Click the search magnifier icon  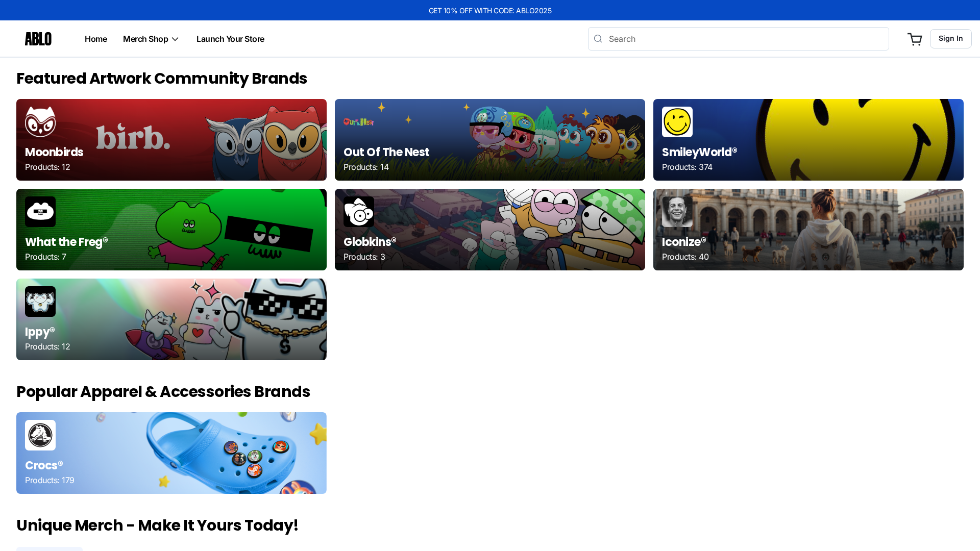[598, 39]
